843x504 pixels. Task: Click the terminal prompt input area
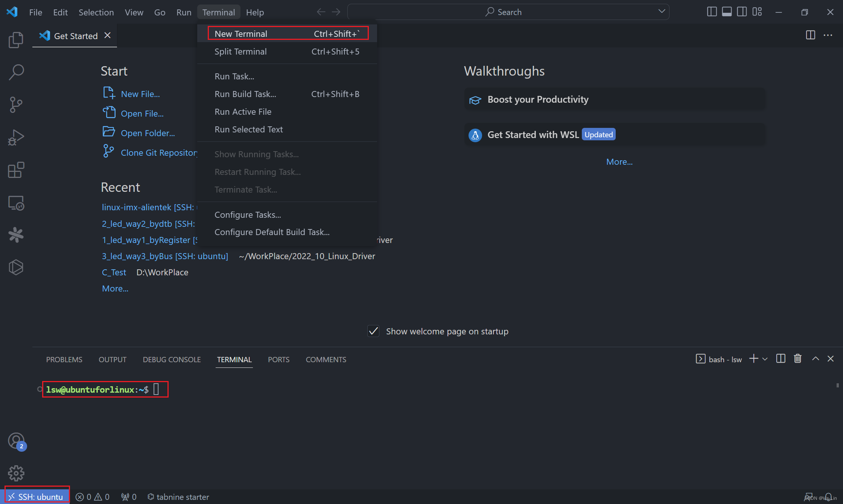[157, 390]
